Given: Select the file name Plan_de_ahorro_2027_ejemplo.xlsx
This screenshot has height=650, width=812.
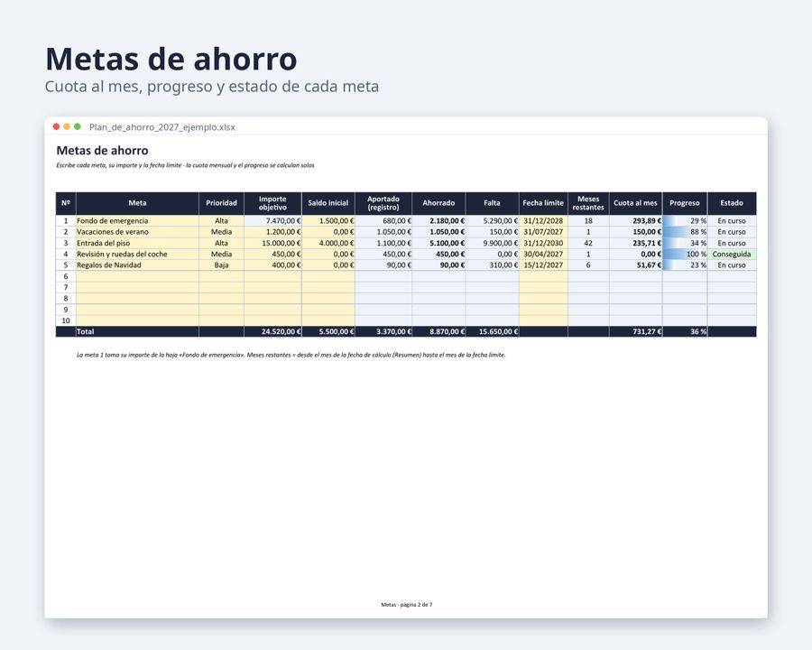Looking at the screenshot, I should click(162, 127).
